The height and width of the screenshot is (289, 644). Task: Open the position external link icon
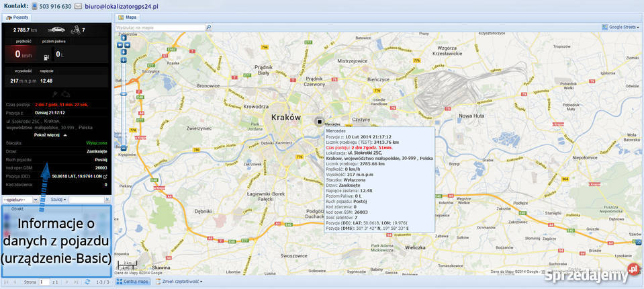(x=105, y=176)
